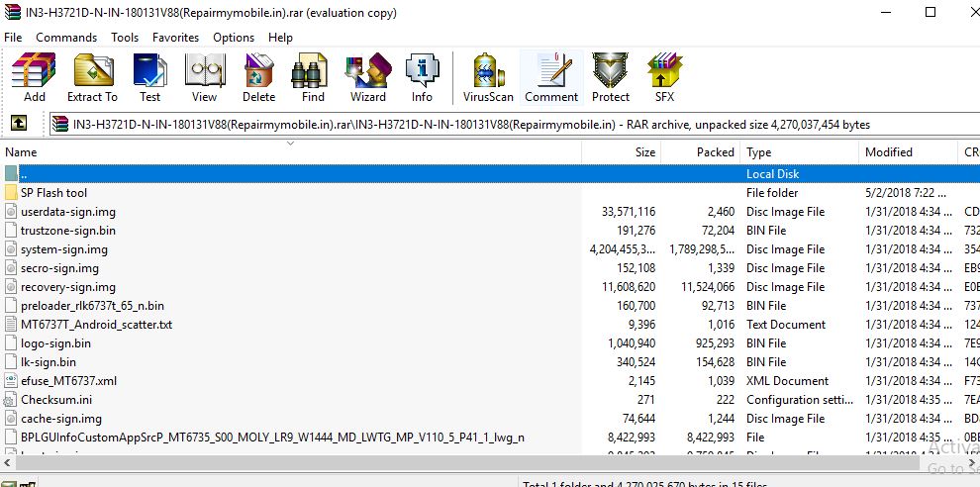
Task: Click the Protect archive icon
Action: tap(610, 78)
